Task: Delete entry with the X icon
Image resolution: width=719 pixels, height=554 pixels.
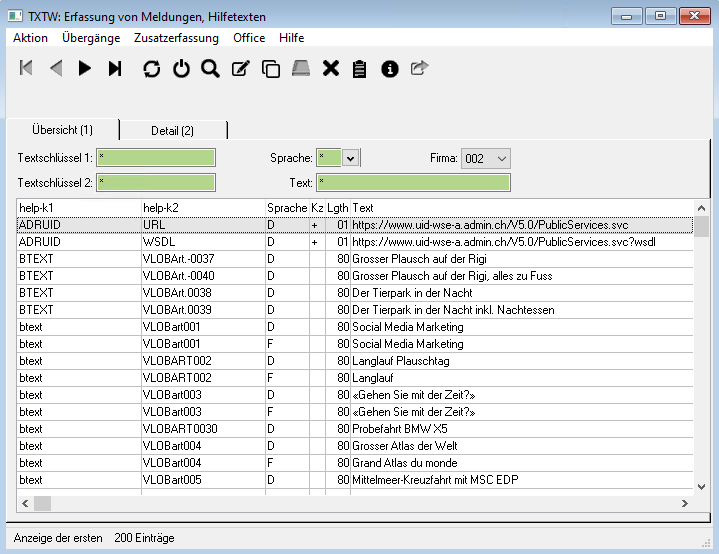Action: tap(331, 69)
